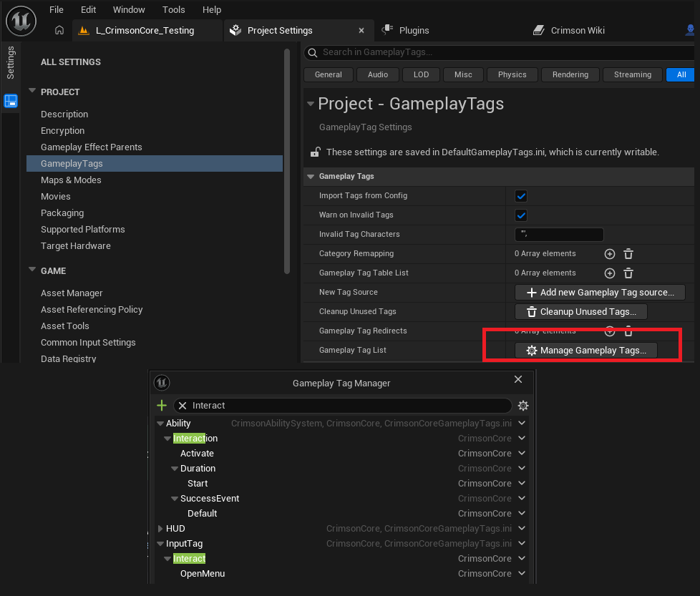Open dropdown for Default tag row
This screenshot has width=700, height=596.
pyautogui.click(x=522, y=513)
